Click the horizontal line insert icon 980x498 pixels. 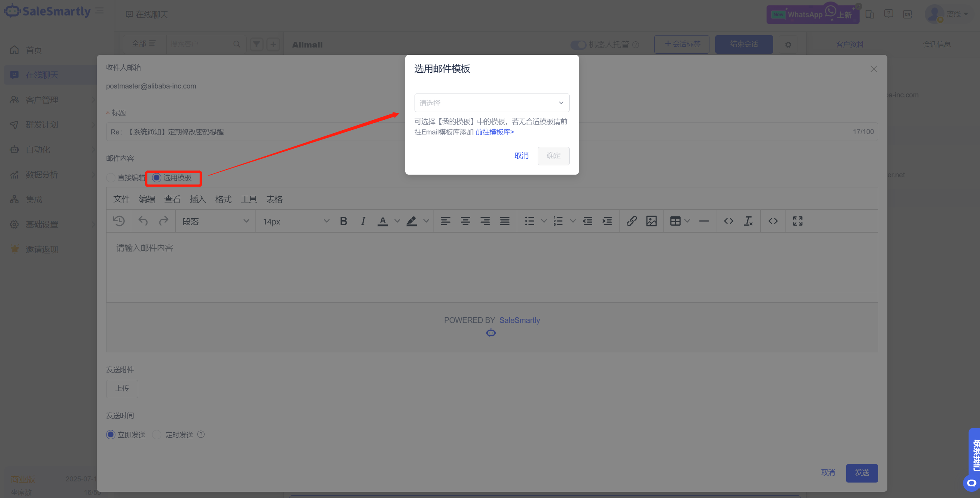704,221
